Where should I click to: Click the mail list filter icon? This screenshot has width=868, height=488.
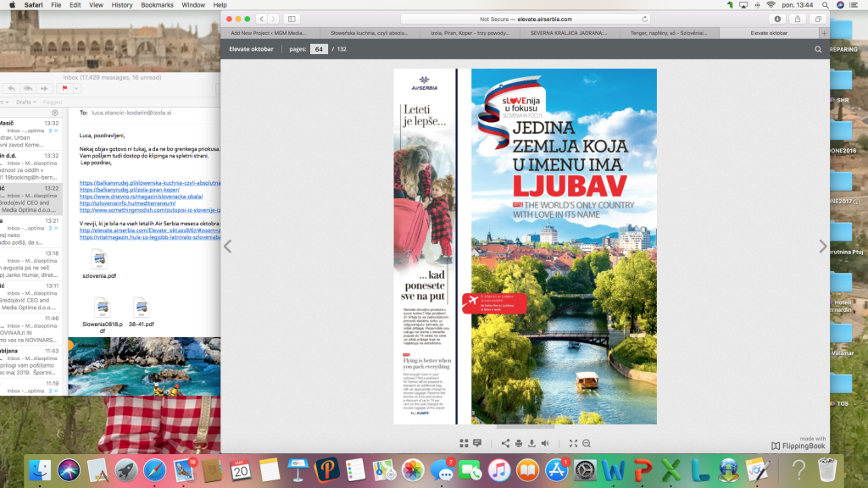coord(55,113)
